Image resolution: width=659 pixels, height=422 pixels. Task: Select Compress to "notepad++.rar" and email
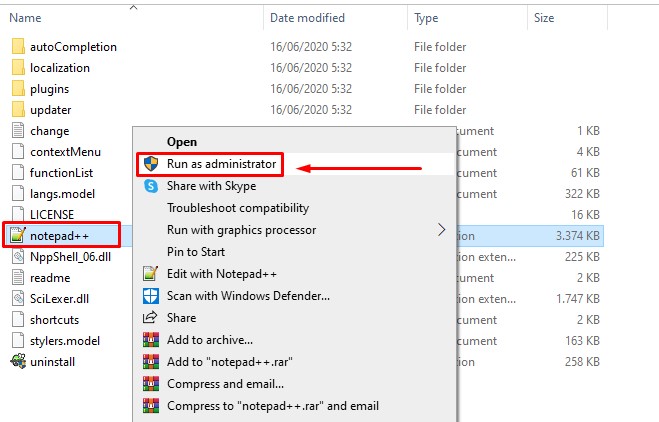point(294,406)
